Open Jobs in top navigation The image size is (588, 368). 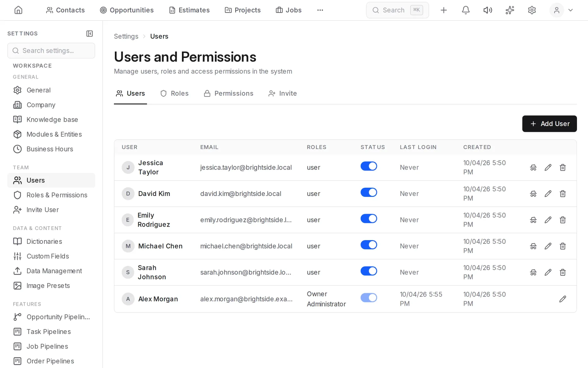(x=288, y=10)
